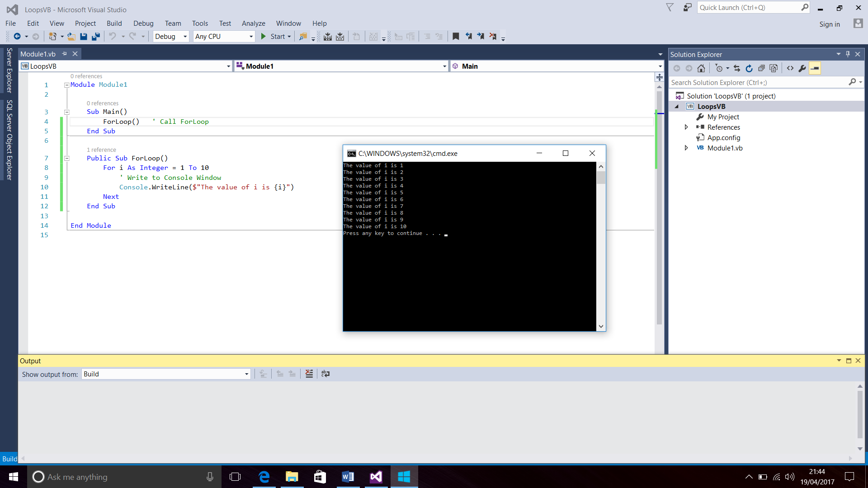Click the Search Solution Explorer field
The height and width of the screenshot is (488, 868).
pos(758,83)
